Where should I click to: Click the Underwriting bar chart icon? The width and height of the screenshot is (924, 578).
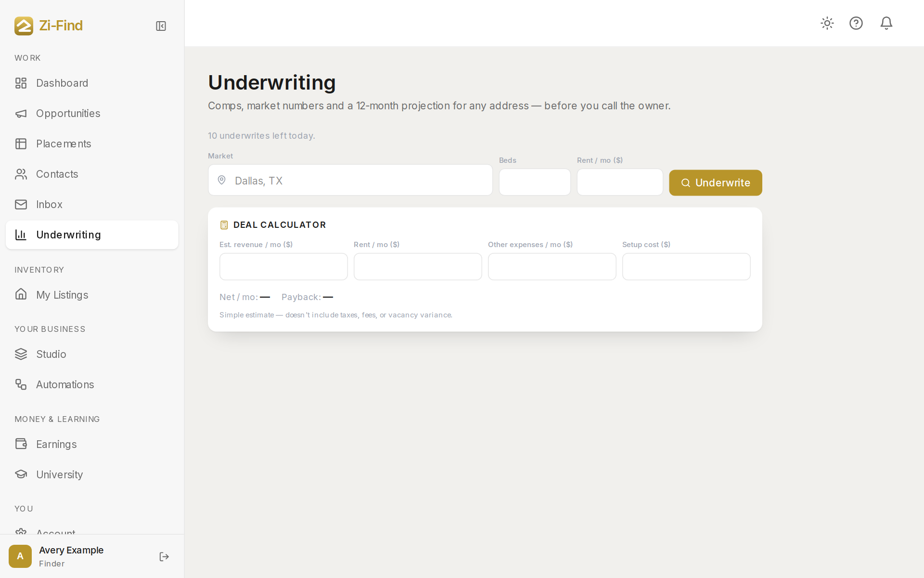21,235
